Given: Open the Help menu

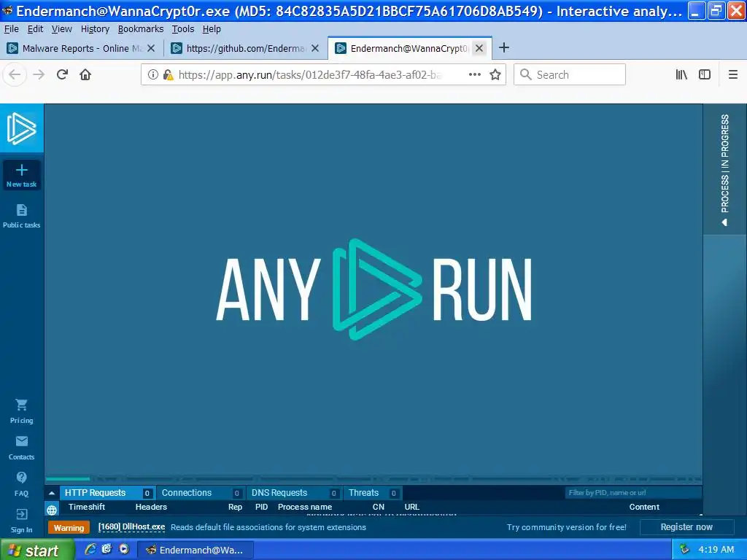Looking at the screenshot, I should coord(212,29).
